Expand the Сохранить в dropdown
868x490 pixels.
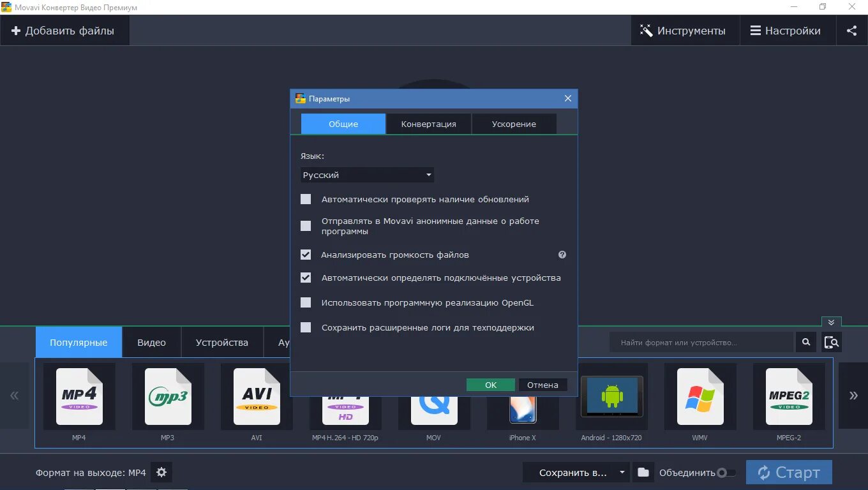pos(622,473)
